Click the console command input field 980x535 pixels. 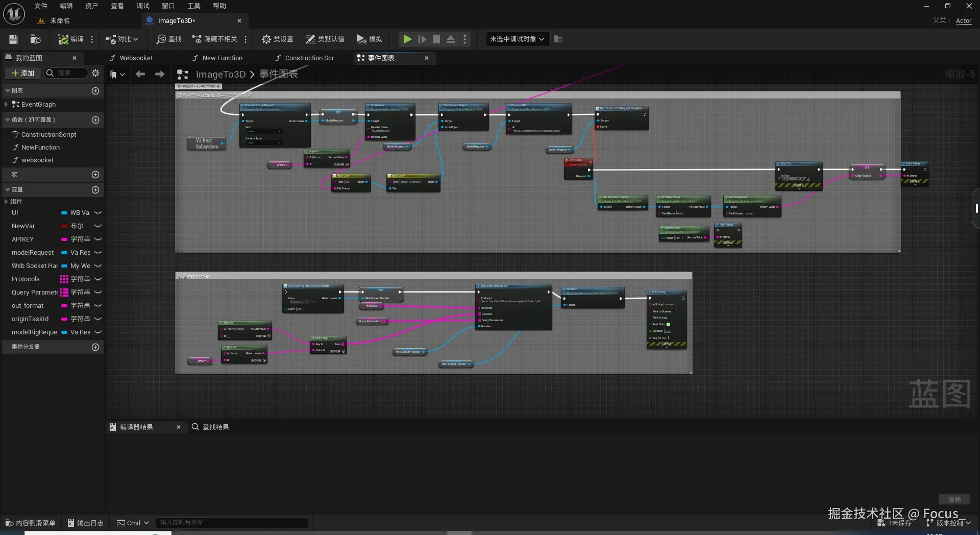pos(232,523)
